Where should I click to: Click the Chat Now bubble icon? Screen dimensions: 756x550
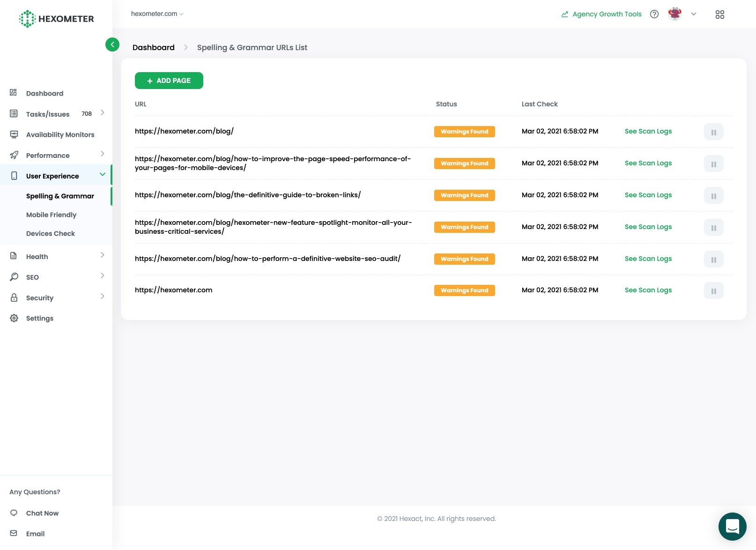tap(14, 513)
